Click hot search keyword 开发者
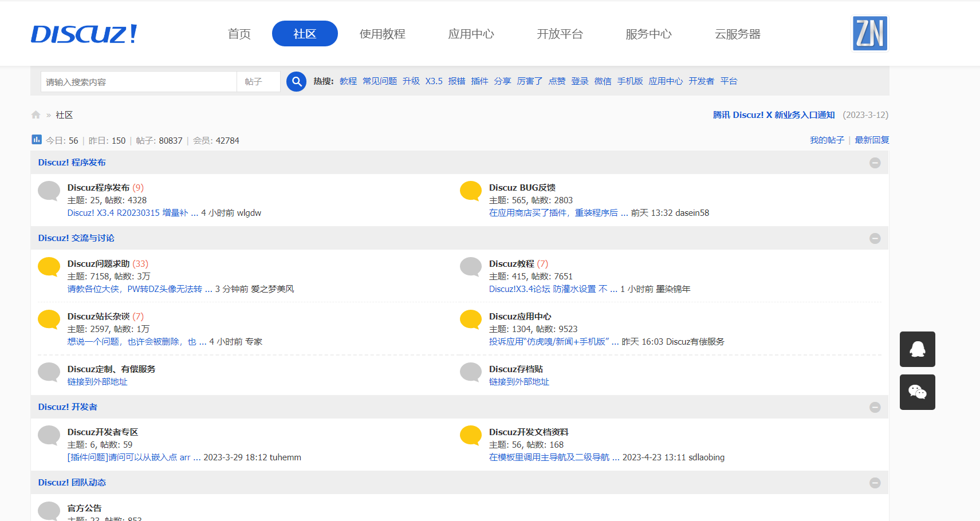 (x=702, y=81)
